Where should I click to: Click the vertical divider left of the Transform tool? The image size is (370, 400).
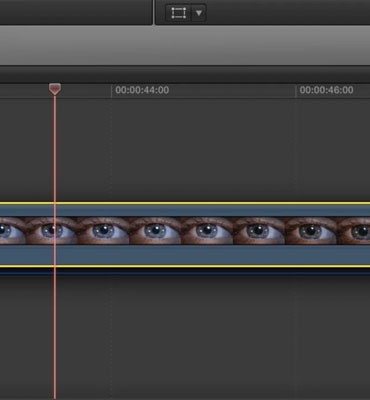tap(154, 12)
